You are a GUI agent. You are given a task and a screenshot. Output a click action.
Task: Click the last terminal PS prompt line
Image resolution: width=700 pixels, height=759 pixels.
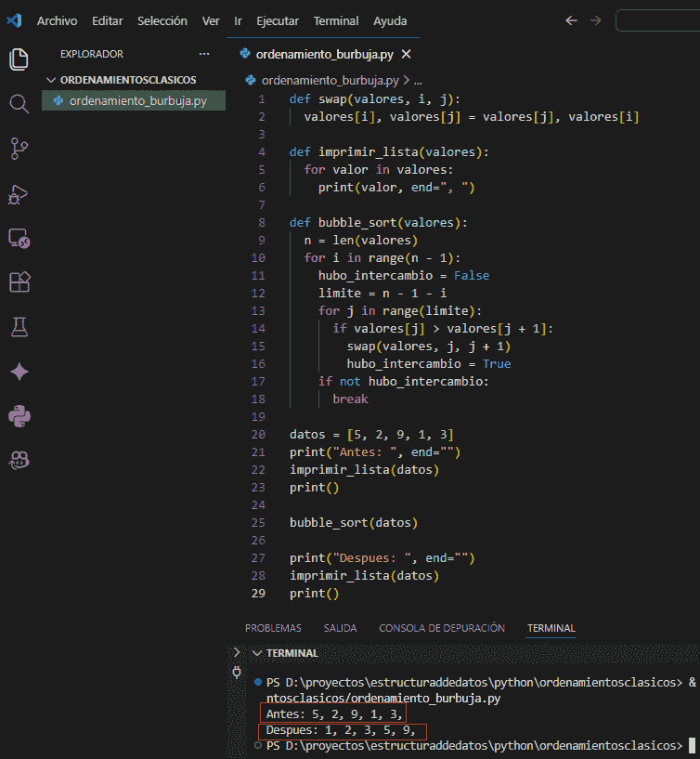click(474, 745)
